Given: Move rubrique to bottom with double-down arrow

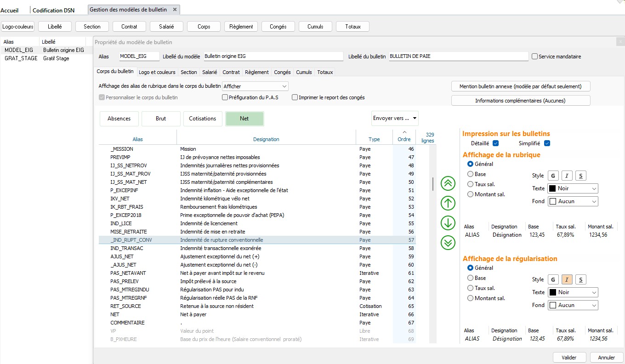Looking at the screenshot, I should coord(448,243).
